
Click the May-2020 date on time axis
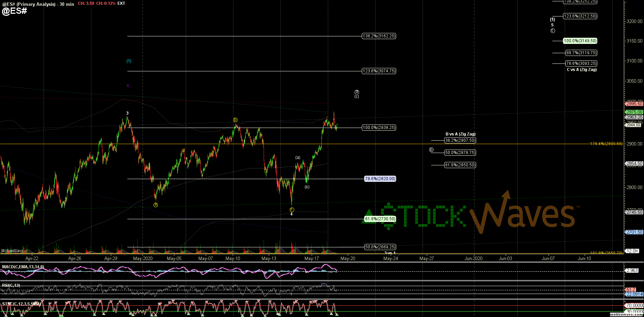click(143, 259)
